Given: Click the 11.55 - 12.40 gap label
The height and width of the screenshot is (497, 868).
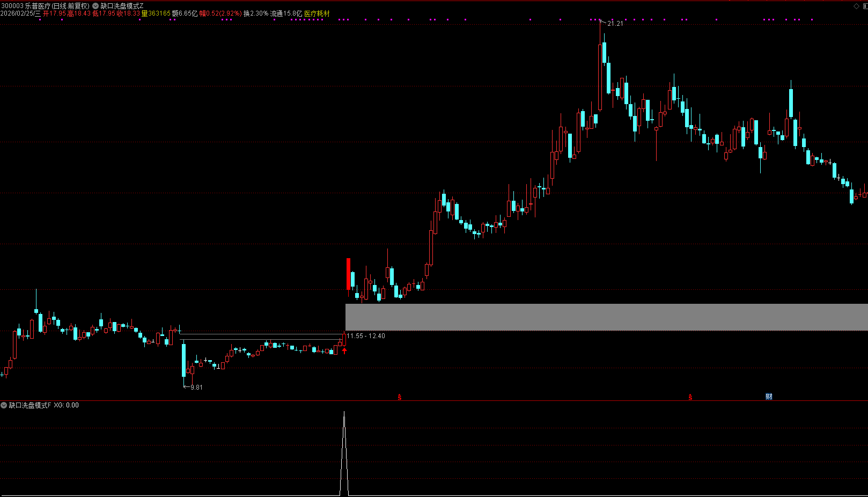Looking at the screenshot, I should click(x=366, y=336).
